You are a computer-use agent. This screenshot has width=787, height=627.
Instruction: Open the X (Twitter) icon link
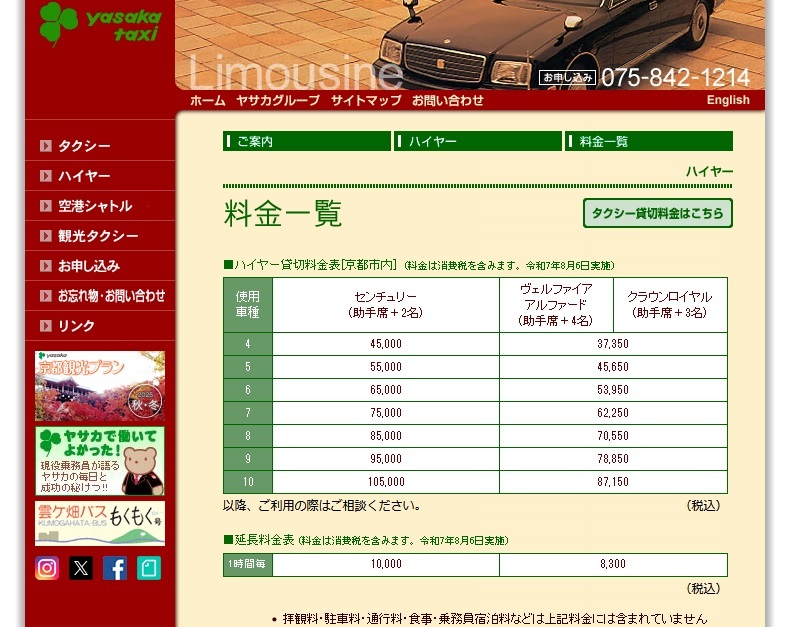click(81, 568)
